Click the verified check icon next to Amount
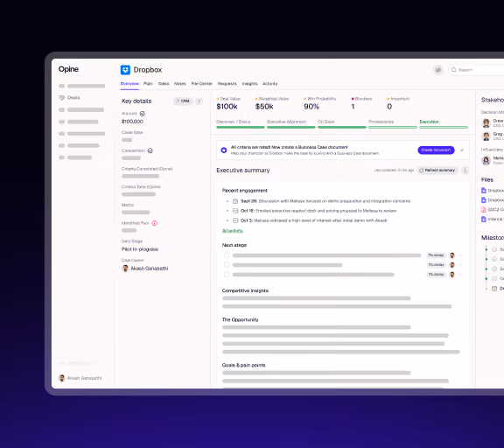Screen dimensions: 504x448 143,114
